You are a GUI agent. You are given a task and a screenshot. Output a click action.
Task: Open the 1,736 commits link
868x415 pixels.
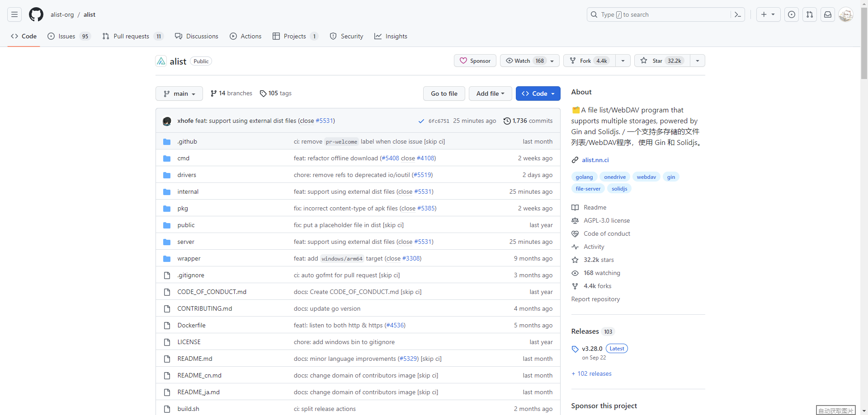tap(528, 121)
